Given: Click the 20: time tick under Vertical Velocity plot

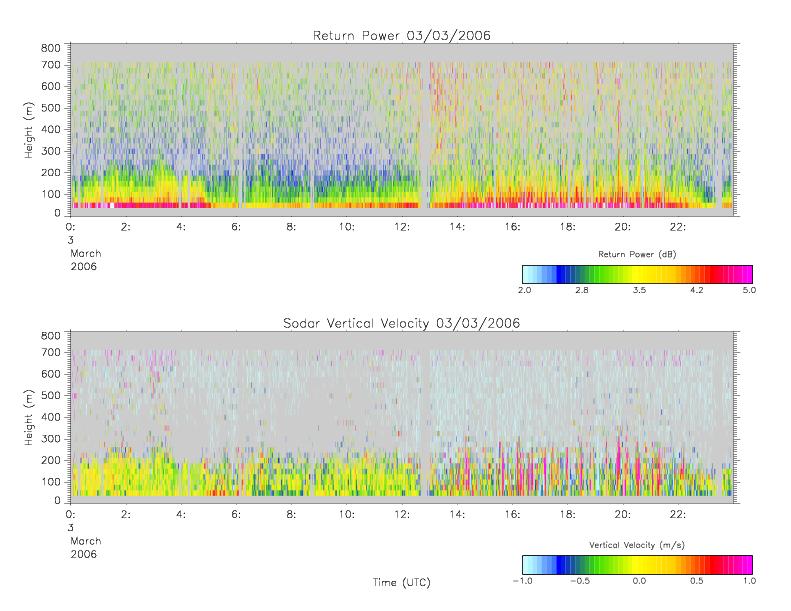Looking at the screenshot, I should tap(623, 515).
